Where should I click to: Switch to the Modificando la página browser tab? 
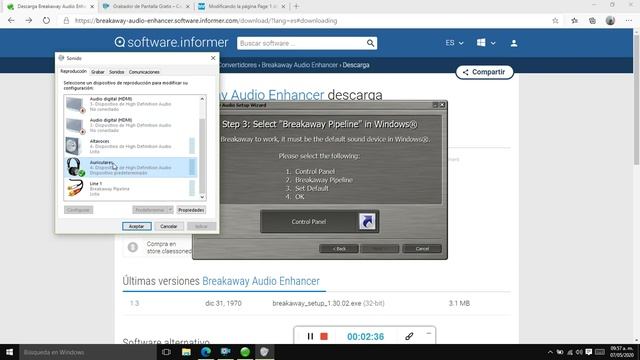click(241, 7)
